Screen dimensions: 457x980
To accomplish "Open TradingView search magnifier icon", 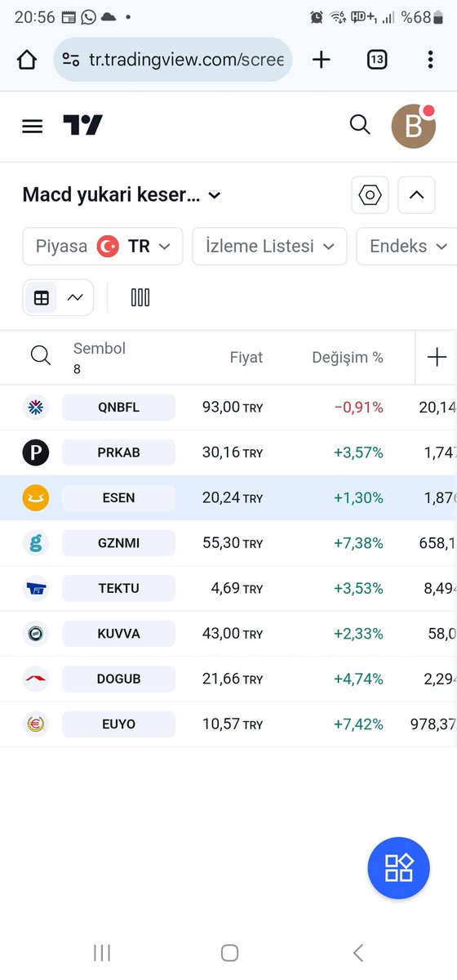I will click(x=360, y=124).
